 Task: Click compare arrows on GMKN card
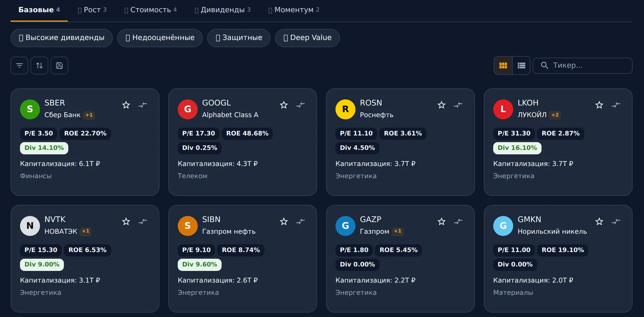(616, 222)
